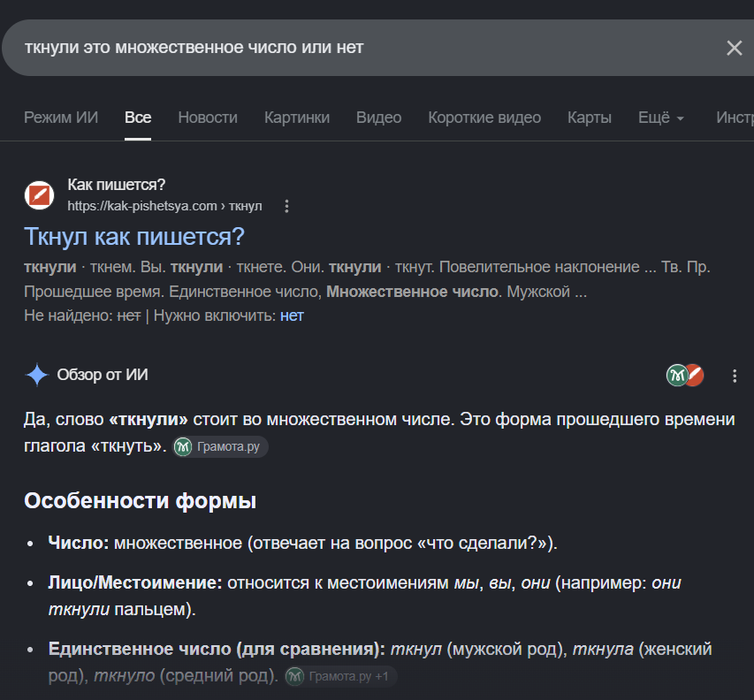Open the Карты tab
Image resolution: width=754 pixels, height=700 pixels.
(x=589, y=118)
